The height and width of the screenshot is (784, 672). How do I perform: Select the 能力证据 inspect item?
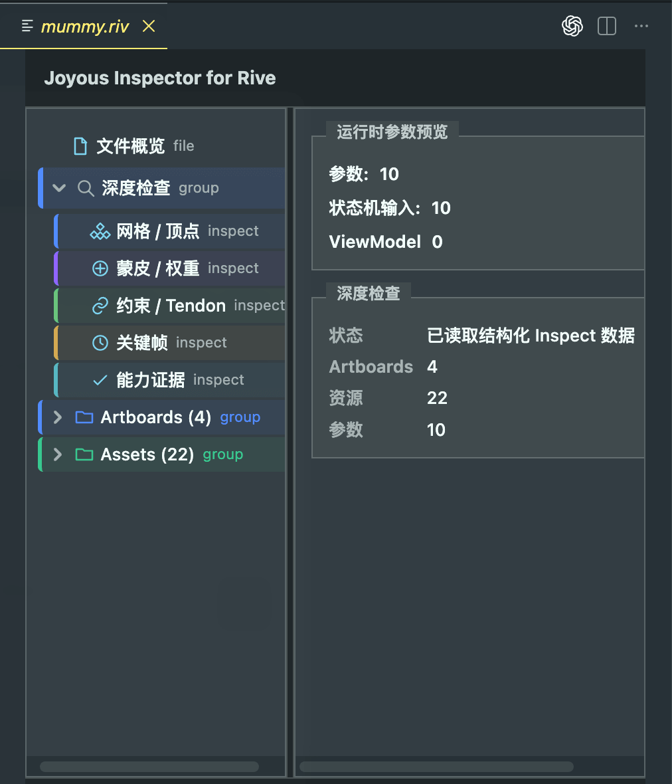pos(169,380)
